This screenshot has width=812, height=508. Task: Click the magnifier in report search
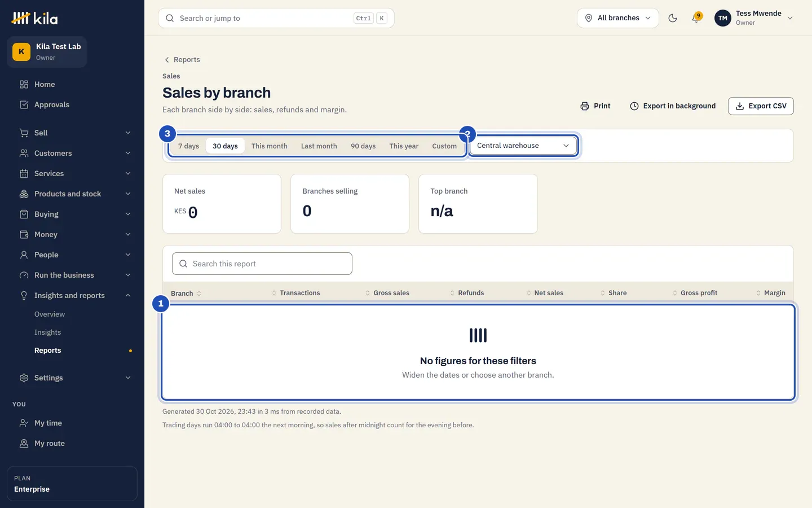click(183, 264)
